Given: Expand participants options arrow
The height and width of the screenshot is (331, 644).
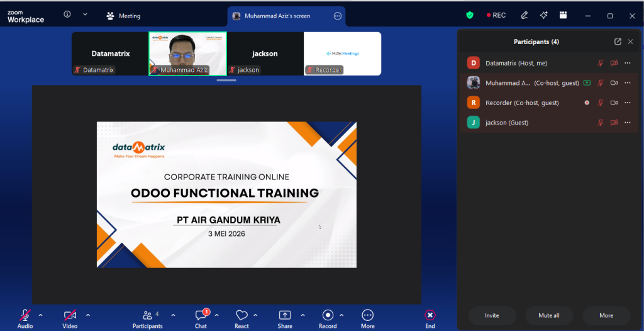Looking at the screenshot, I should pyautogui.click(x=173, y=315).
